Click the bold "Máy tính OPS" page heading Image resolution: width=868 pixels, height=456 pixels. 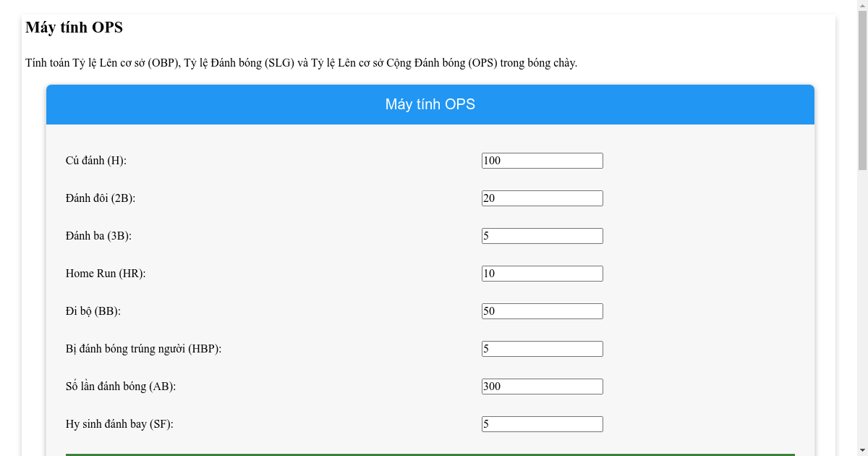[x=74, y=28]
